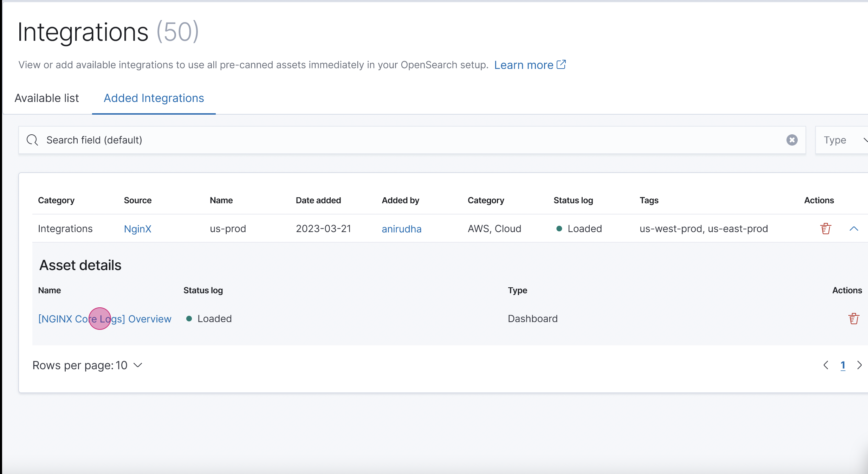Select the Added Integrations tab
Viewport: 868px width, 474px height.
pyautogui.click(x=154, y=98)
